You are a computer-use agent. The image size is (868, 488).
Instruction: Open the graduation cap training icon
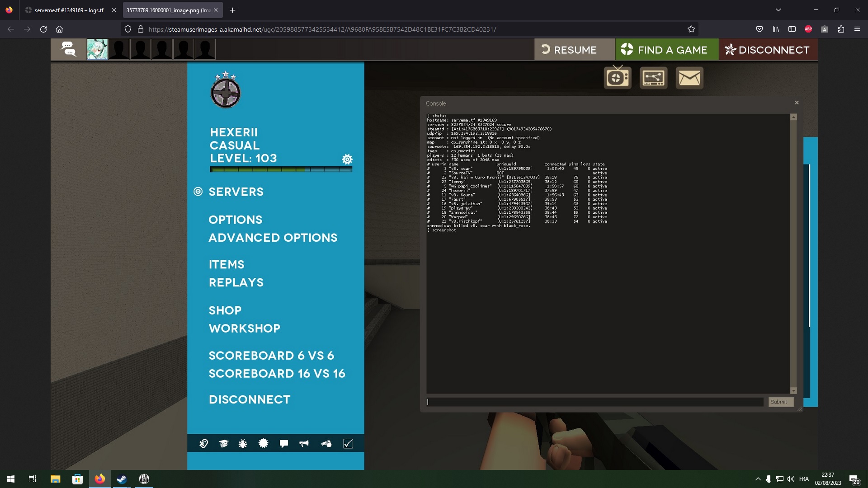pyautogui.click(x=224, y=444)
